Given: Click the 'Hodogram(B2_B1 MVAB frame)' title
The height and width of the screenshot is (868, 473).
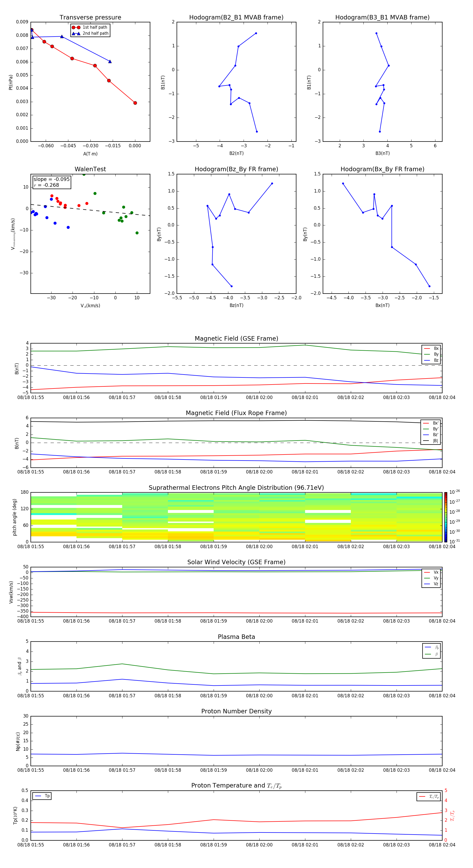Looking at the screenshot, I should click(236, 17).
